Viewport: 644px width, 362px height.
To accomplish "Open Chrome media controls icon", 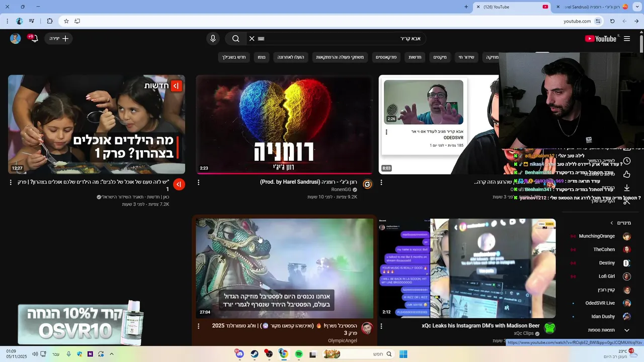I will [32, 21].
